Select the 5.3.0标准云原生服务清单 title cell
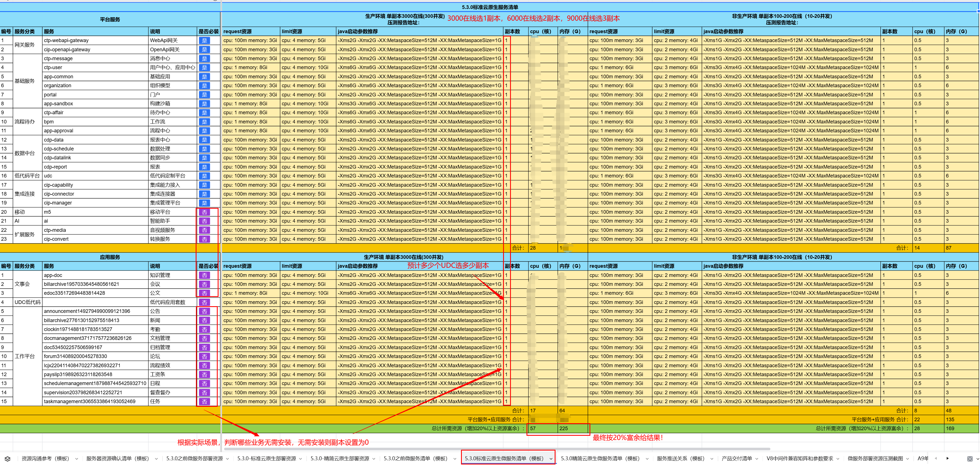The image size is (980, 465). tap(490, 7)
